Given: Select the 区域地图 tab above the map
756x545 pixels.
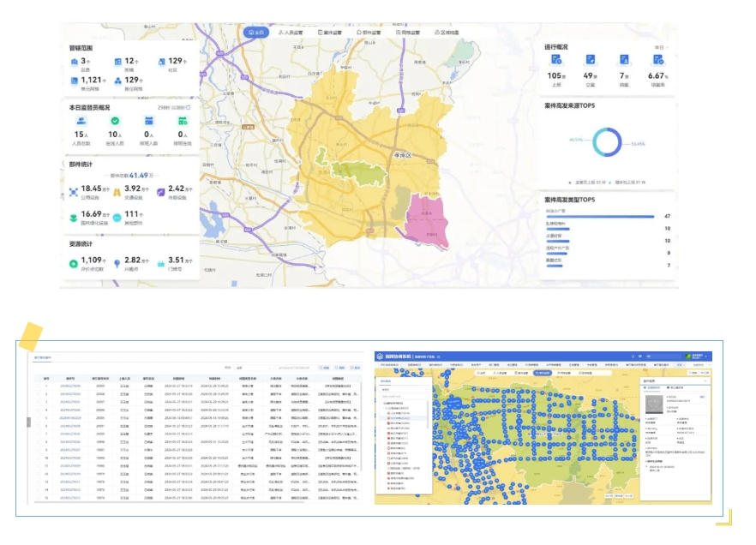Looking at the screenshot, I should click(x=447, y=33).
